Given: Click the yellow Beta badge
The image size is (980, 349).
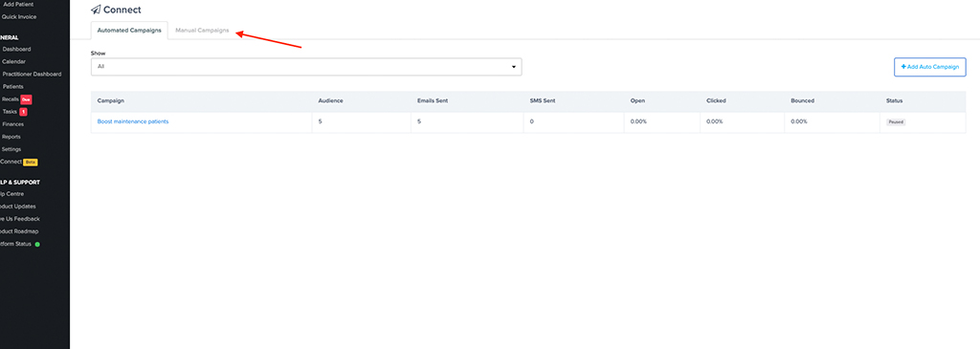Looking at the screenshot, I should tap(31, 162).
